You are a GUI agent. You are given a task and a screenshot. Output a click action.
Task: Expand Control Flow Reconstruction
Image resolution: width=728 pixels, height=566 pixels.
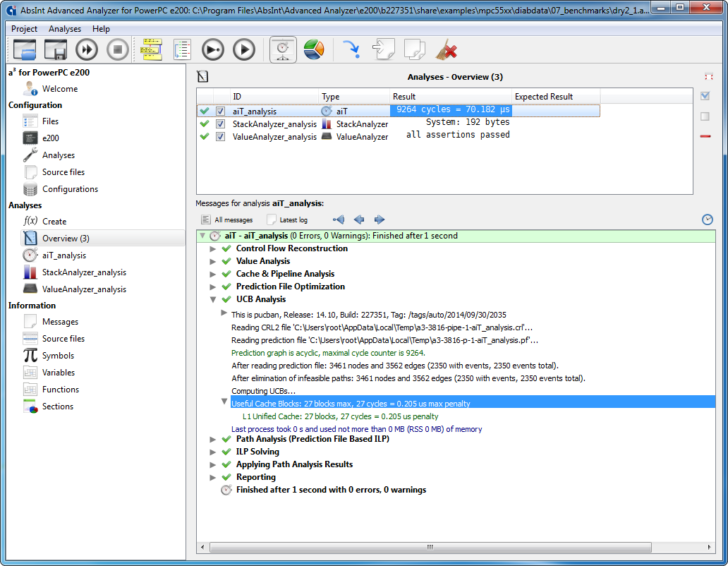(212, 249)
